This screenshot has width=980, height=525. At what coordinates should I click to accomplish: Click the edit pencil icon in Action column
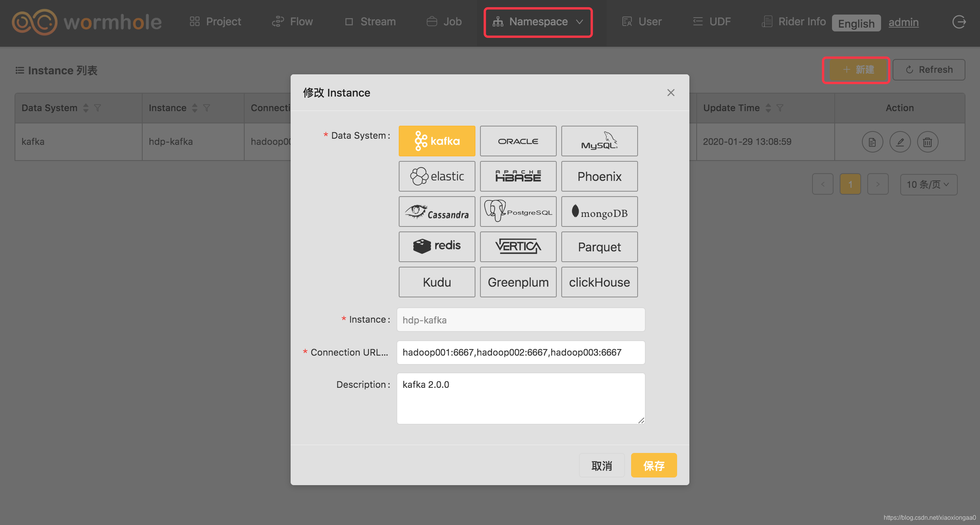(x=900, y=142)
